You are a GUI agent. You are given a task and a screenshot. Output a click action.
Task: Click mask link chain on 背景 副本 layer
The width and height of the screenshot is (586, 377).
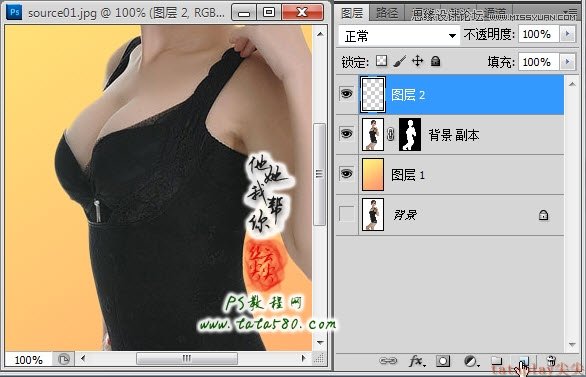[391, 134]
